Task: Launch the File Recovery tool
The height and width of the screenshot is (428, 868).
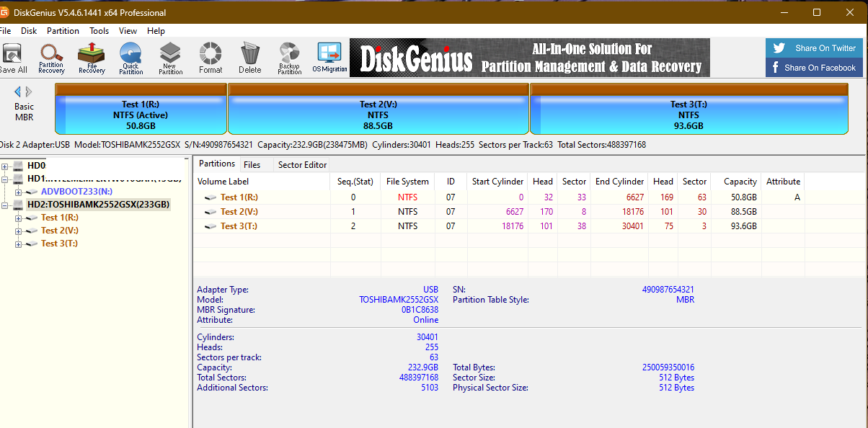Action: click(92, 58)
